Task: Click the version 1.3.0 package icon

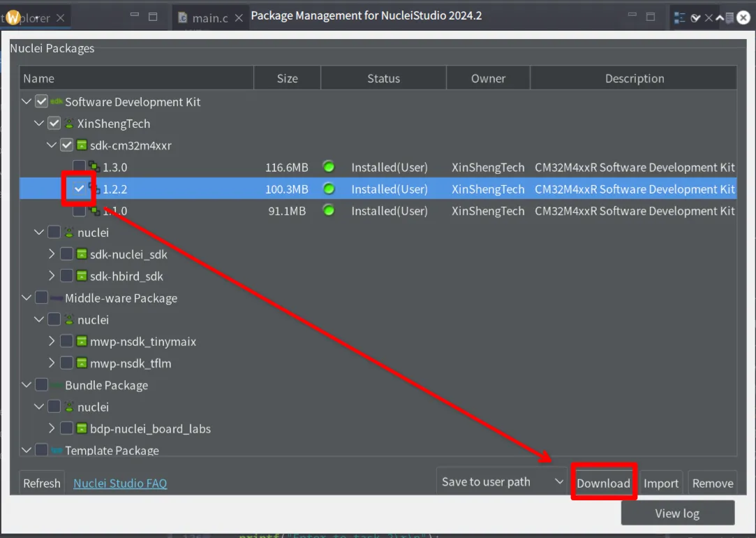Action: point(94,167)
